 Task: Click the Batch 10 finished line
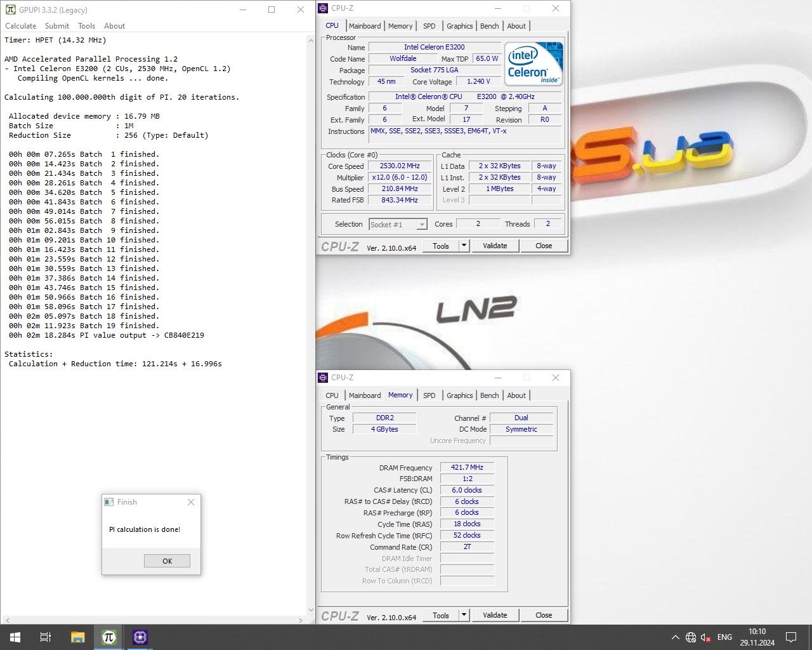(x=84, y=240)
